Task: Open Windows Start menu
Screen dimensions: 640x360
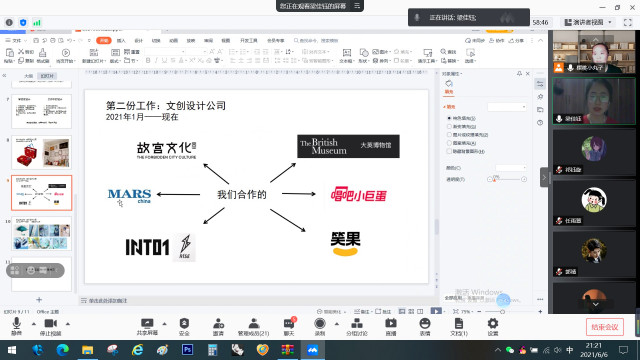Action: pos(12,350)
